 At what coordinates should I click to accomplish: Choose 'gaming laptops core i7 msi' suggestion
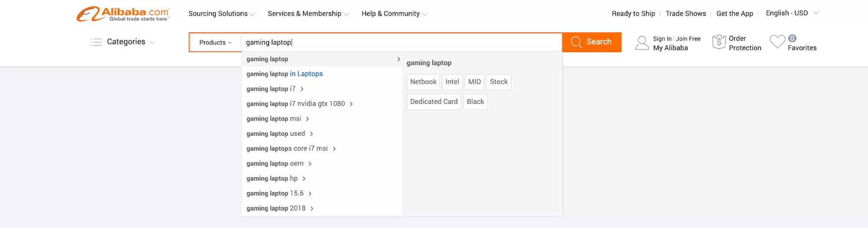click(x=322, y=148)
